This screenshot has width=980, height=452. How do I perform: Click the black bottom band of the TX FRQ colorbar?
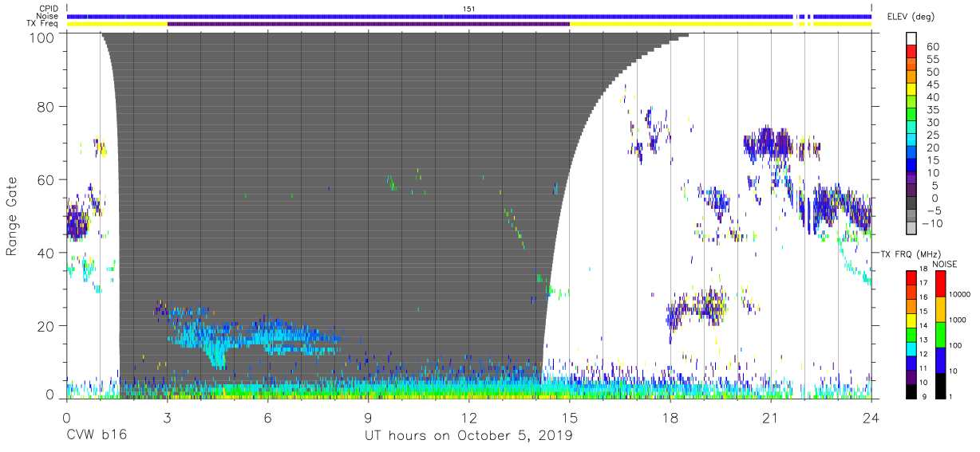[x=911, y=391]
